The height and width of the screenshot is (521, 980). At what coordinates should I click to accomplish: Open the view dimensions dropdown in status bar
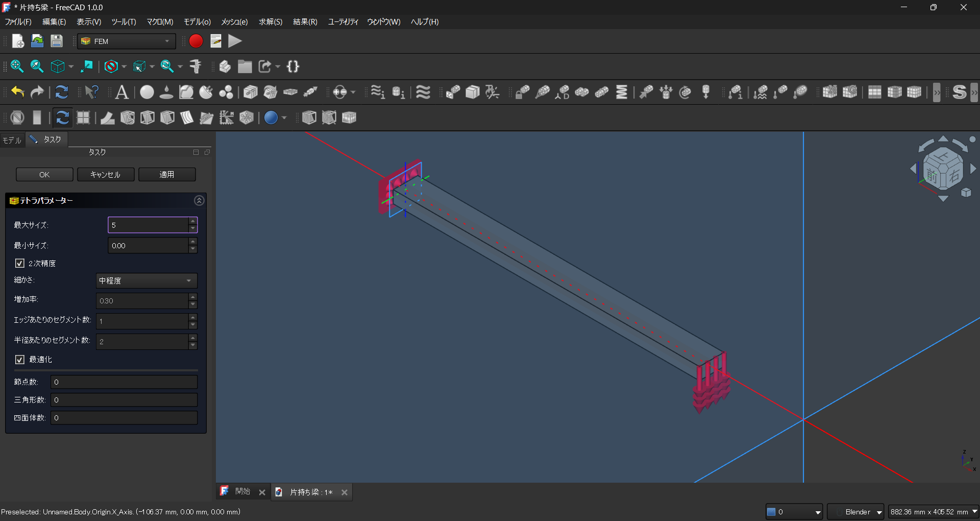coord(933,512)
